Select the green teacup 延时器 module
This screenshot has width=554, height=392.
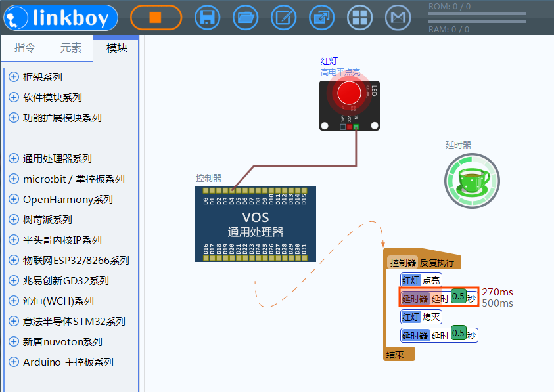pyautogui.click(x=472, y=181)
